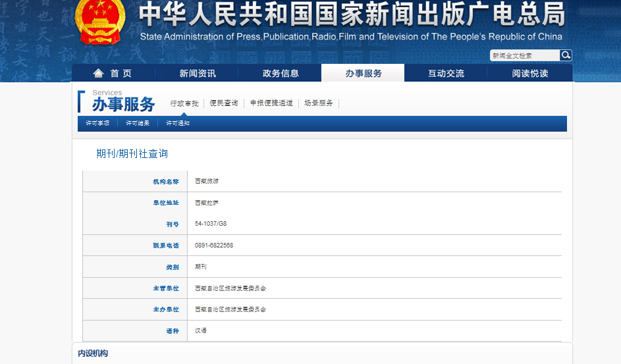Click the 中华人民共和国国家新闻出版广电总局 title
Image resolution: width=621 pixels, height=364 pixels.
(352, 14)
